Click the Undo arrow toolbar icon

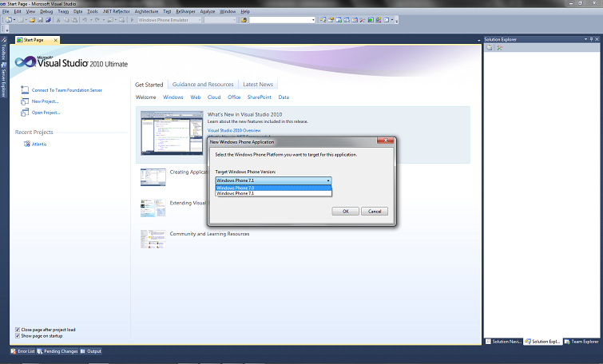(x=85, y=20)
